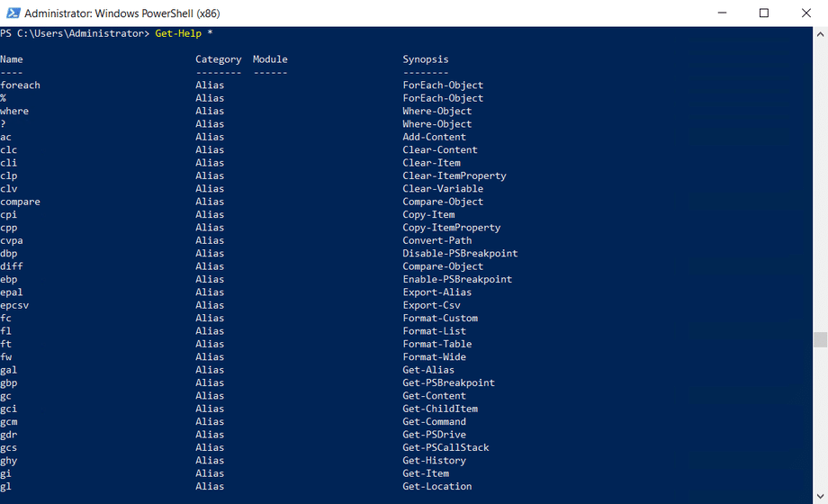The width and height of the screenshot is (828, 504).
Task: Click the "Disable-PSBreakpoint" synopsis text
Action: click(x=460, y=253)
